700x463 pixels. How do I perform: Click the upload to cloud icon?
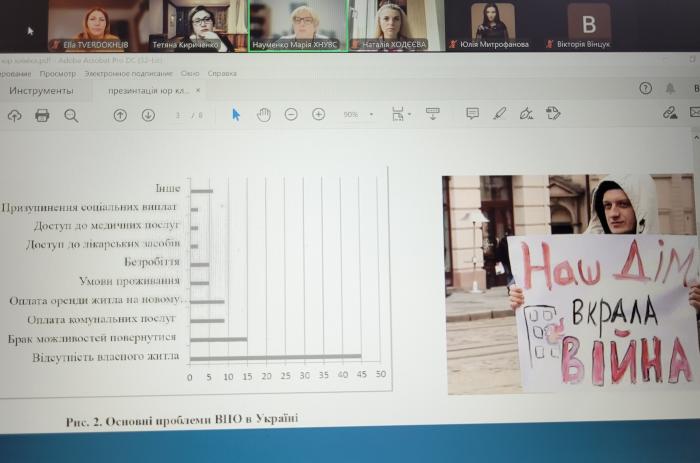[14, 115]
